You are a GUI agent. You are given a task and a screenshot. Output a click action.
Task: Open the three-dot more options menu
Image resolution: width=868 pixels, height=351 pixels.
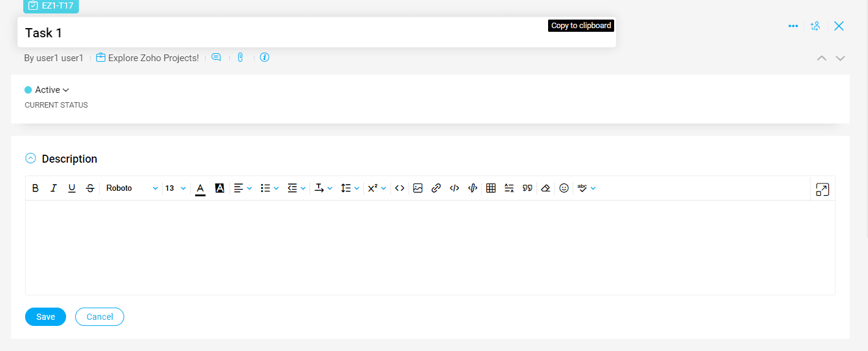click(793, 26)
